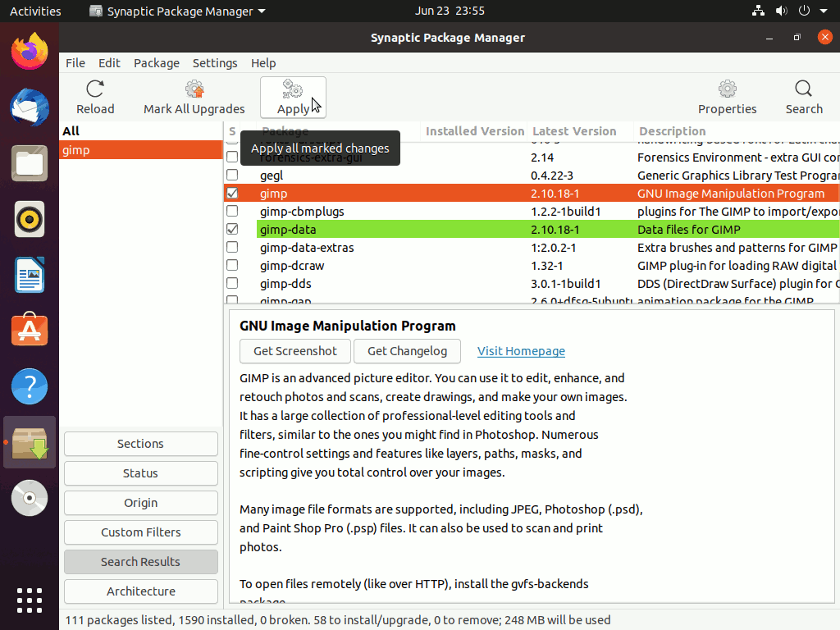Viewport: 840px width, 630px height.
Task: Expand the system menu arrow
Action: [824, 11]
